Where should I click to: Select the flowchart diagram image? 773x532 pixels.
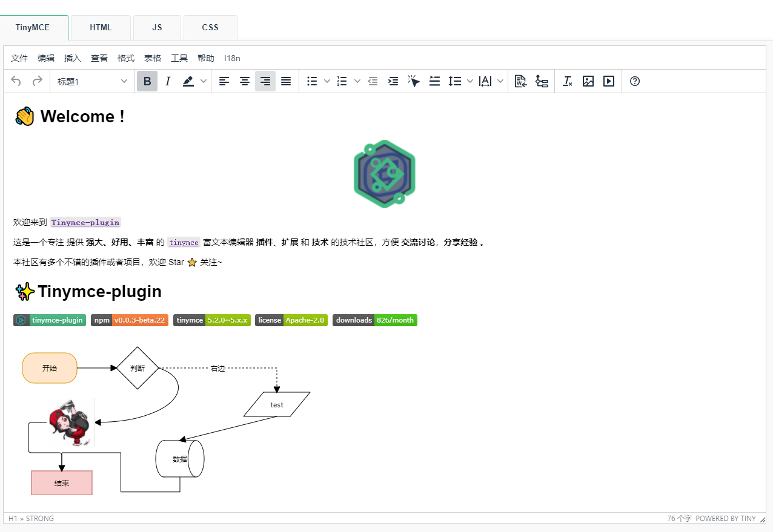point(167,421)
